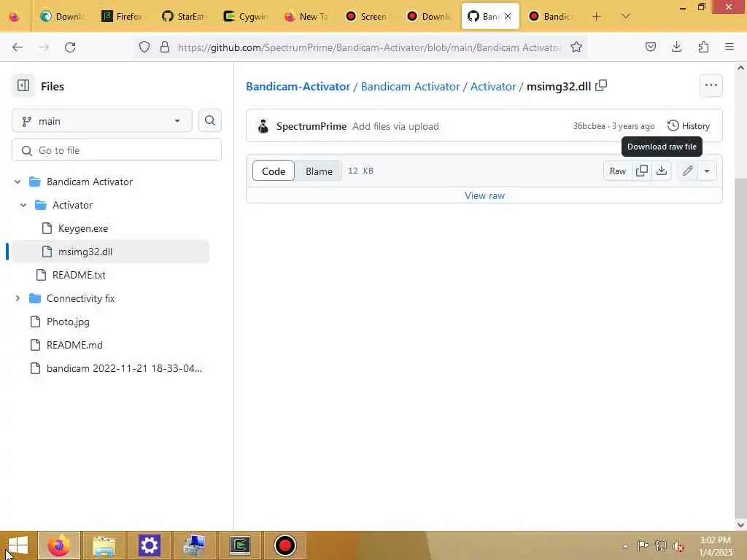Switch to the last Bandic browser tab
The width and height of the screenshot is (747, 560).
point(551,16)
